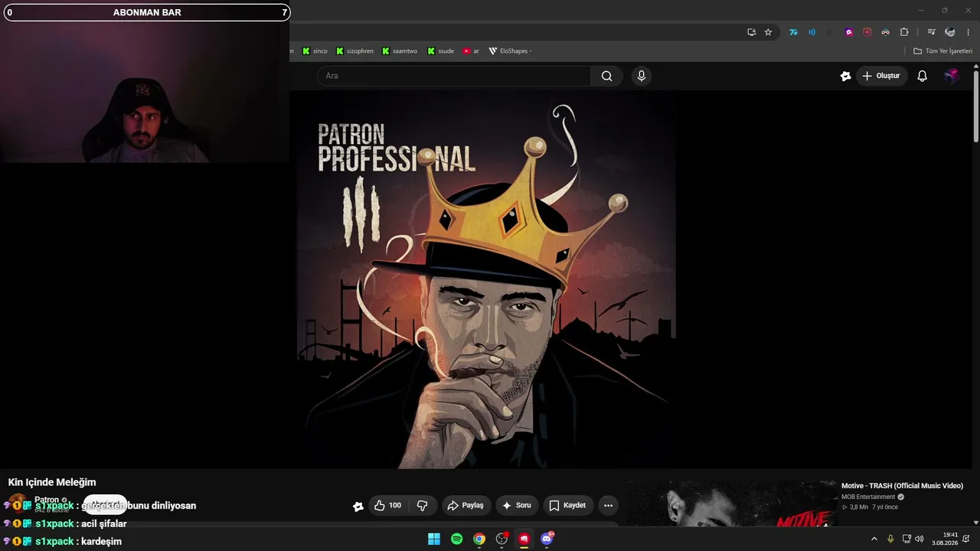Open Discord from the taskbar
The image size is (980, 551).
click(547, 539)
